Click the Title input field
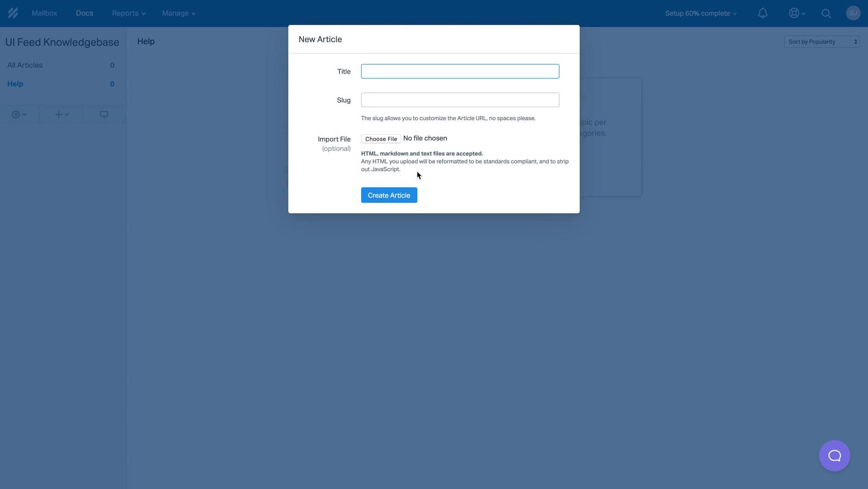Viewport: 868px width, 489px height. (460, 71)
